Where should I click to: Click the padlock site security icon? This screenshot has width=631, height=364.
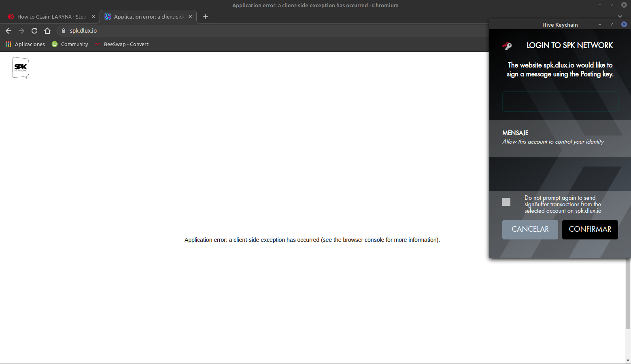(x=63, y=31)
